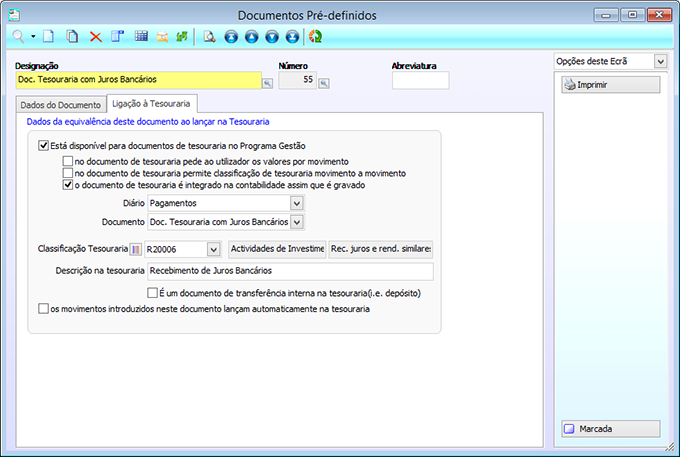680x457 pixels.
Task: Click the Classificação Tesouraria picker icon
Action: pos(136,249)
